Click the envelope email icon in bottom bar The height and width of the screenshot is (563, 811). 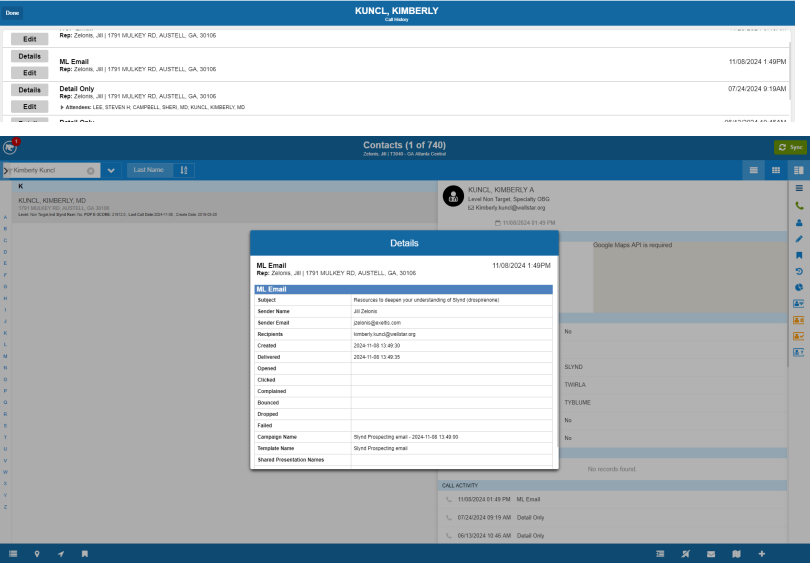click(711, 554)
